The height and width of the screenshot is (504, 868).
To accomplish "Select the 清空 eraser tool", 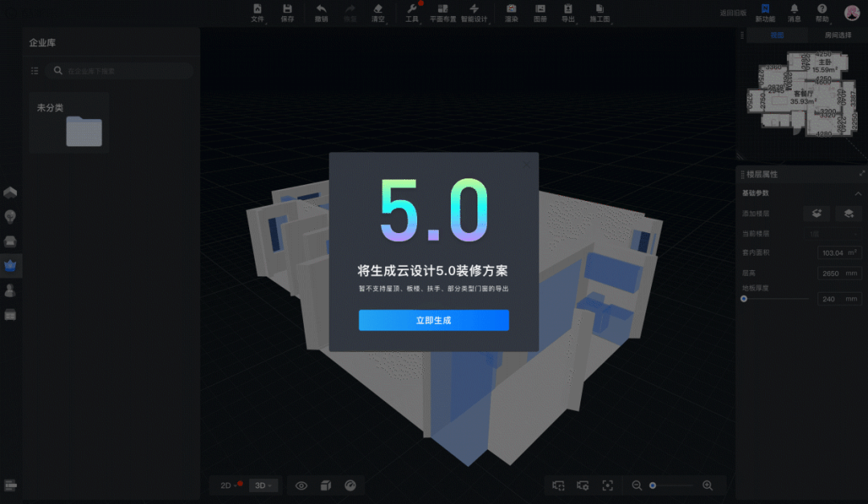I will (x=378, y=13).
